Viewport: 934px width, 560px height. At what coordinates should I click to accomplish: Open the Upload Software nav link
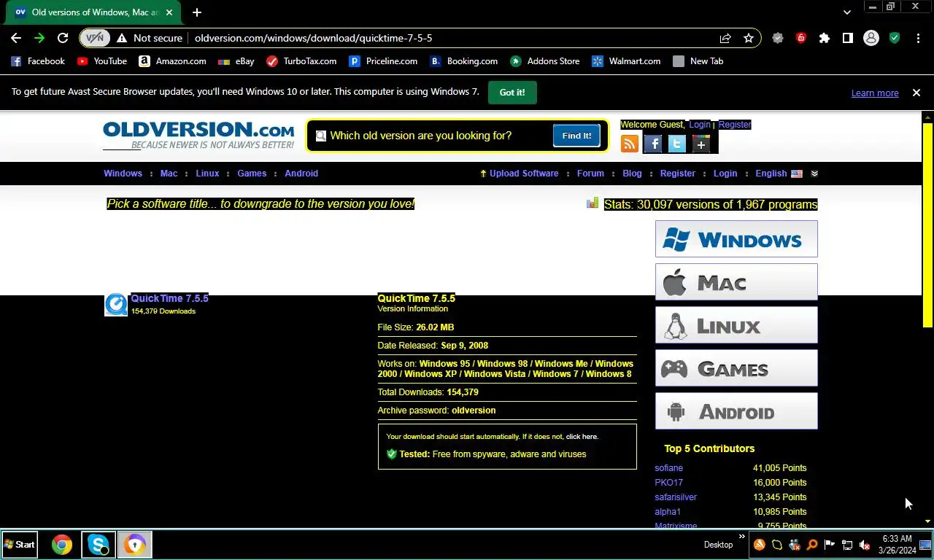(x=519, y=174)
